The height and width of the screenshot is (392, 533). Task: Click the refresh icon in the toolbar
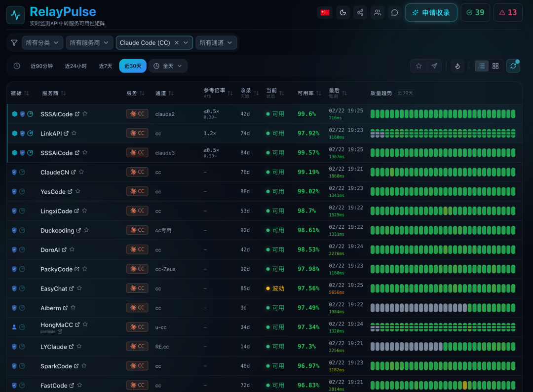[513, 66]
